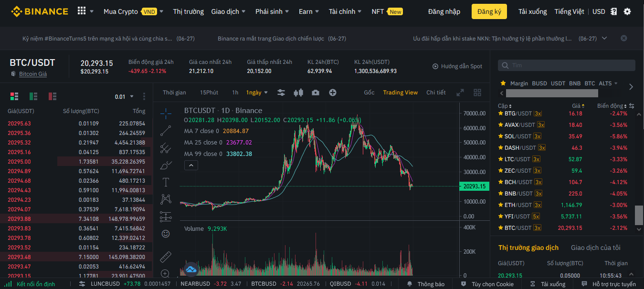Screen dimensions: 644x289
Task: Select the prediction and measurement tool
Action: tap(166, 217)
